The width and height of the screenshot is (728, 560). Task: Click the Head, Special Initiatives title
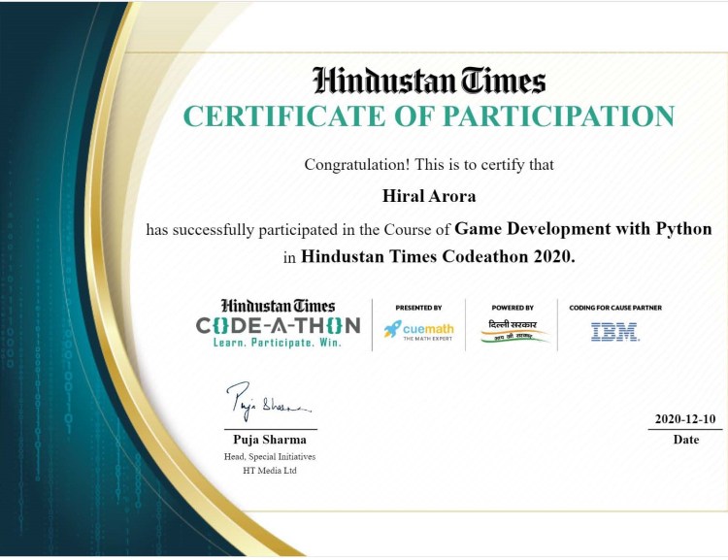[271, 456]
